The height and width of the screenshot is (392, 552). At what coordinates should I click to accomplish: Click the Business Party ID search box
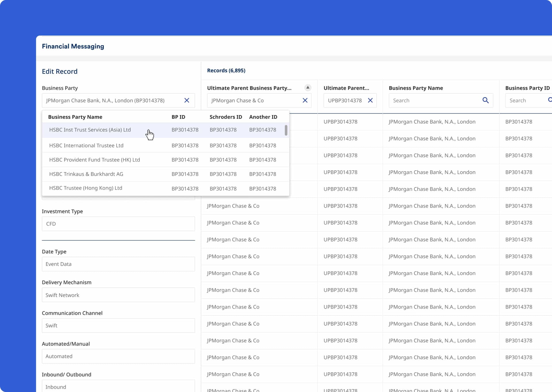coord(528,101)
